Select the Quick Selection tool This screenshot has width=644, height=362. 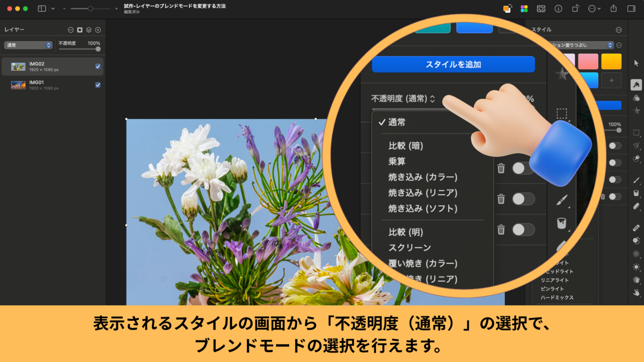click(636, 159)
